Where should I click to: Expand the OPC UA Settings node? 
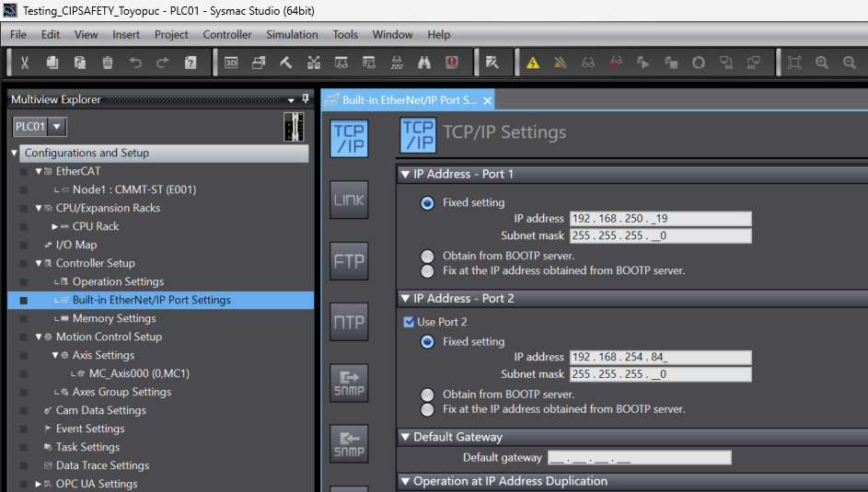[x=38, y=484]
